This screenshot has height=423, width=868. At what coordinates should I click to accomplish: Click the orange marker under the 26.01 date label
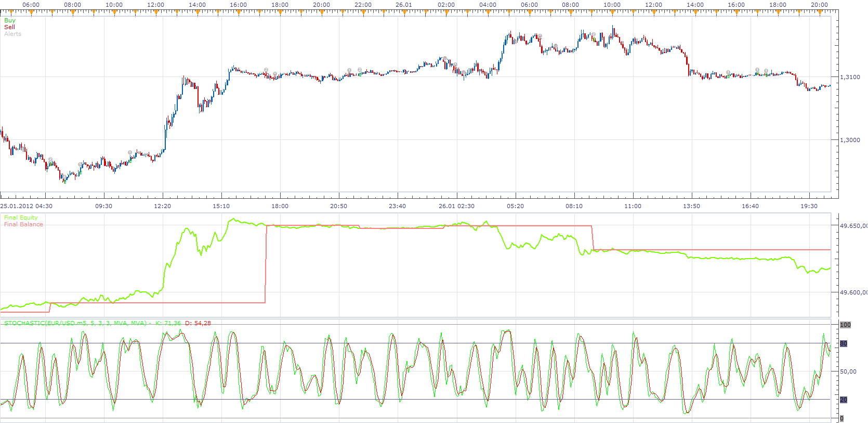pos(404,11)
